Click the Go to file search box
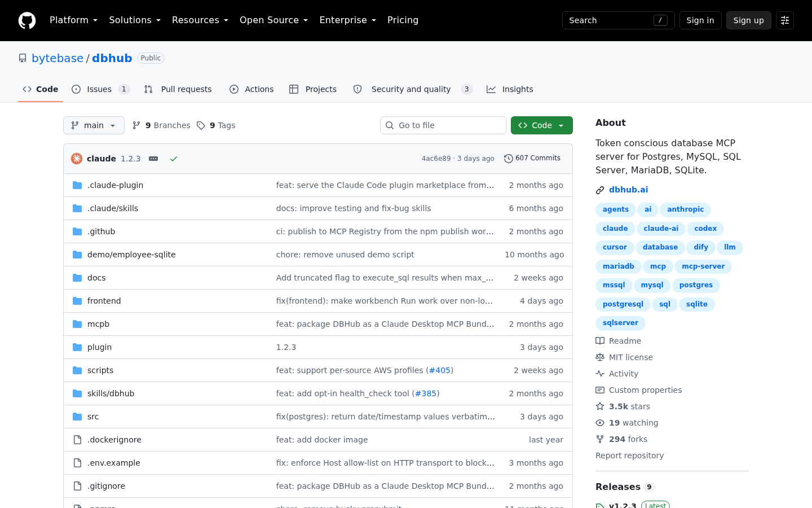 [443, 125]
